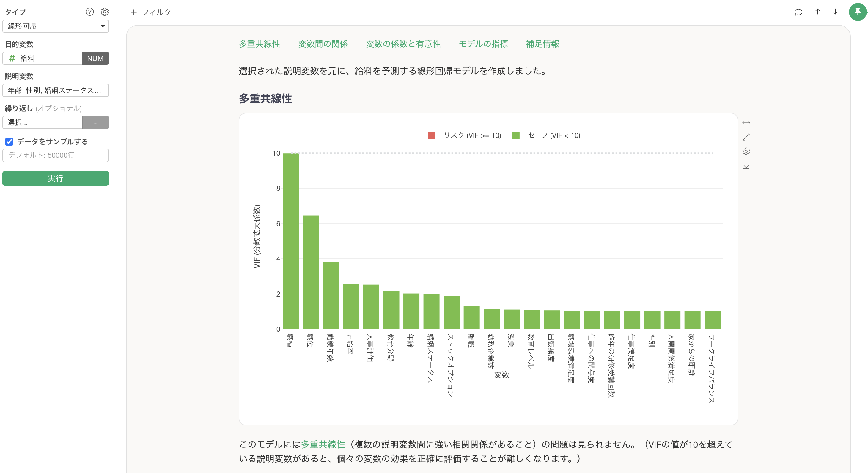Viewport: 868px width, 473px height.
Task: Switch to 変数間の関係 tab
Action: (323, 44)
